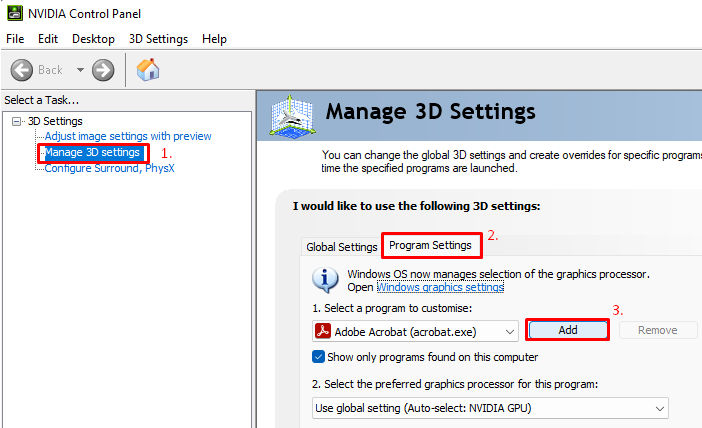The width and height of the screenshot is (702, 428).
Task: Open the Desktop menu
Action: tap(93, 39)
